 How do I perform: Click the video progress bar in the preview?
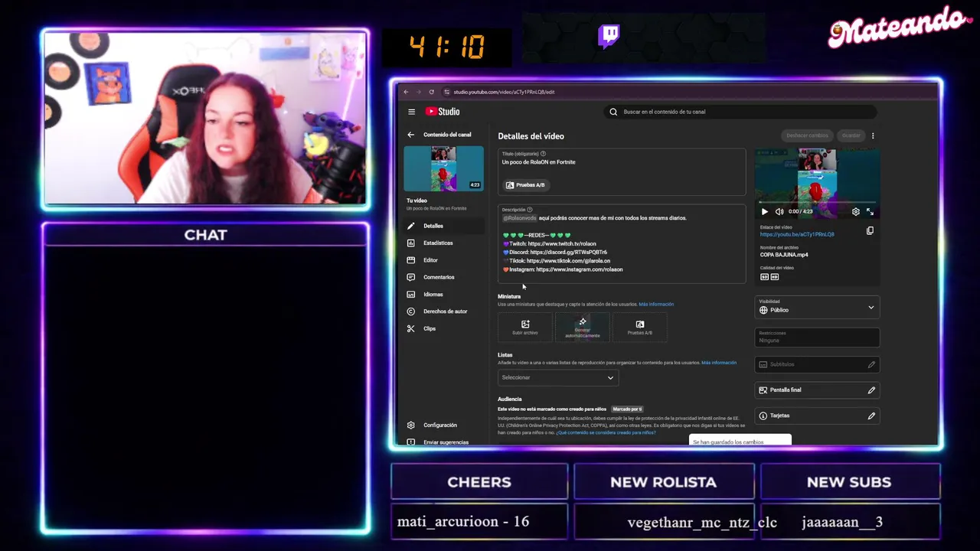pyautogui.click(x=817, y=203)
